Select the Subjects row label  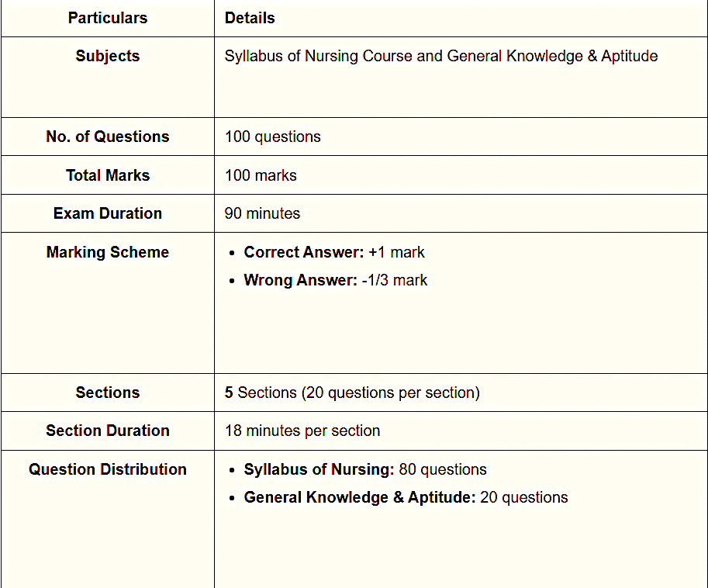coord(107,56)
